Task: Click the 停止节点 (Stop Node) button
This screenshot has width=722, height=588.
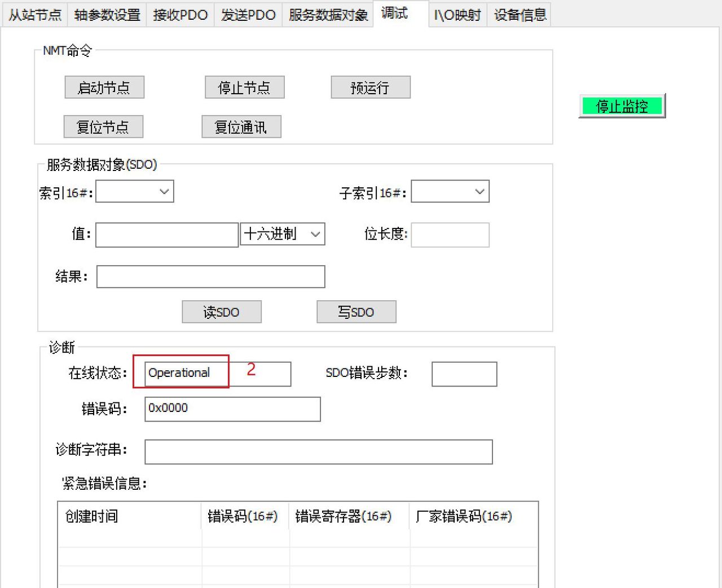Action: click(244, 87)
